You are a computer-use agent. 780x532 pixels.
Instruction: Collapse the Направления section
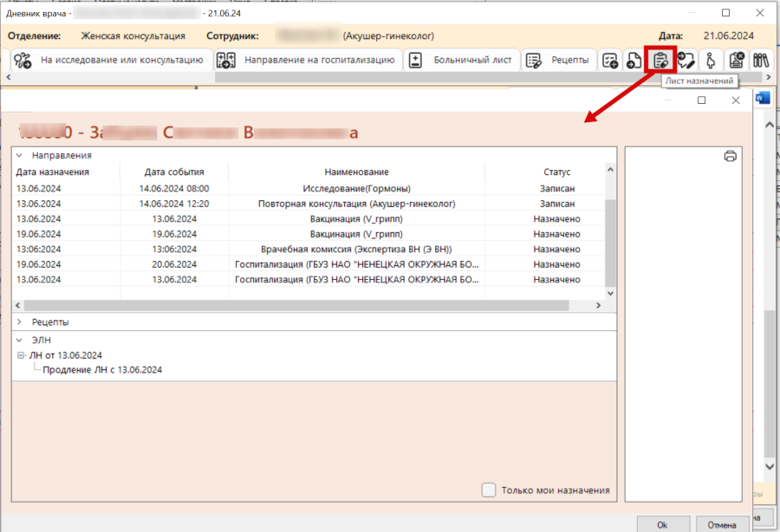click(x=19, y=156)
